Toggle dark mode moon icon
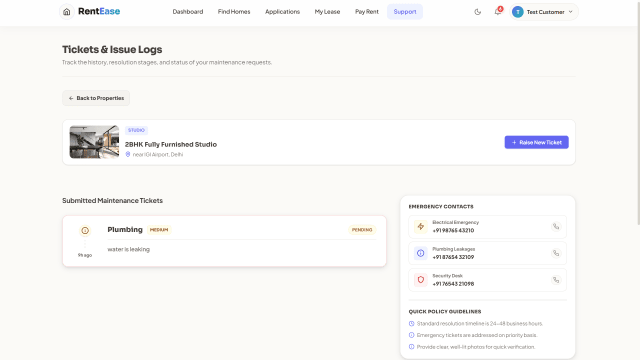Viewport: 640px width, 360px height. click(x=478, y=12)
